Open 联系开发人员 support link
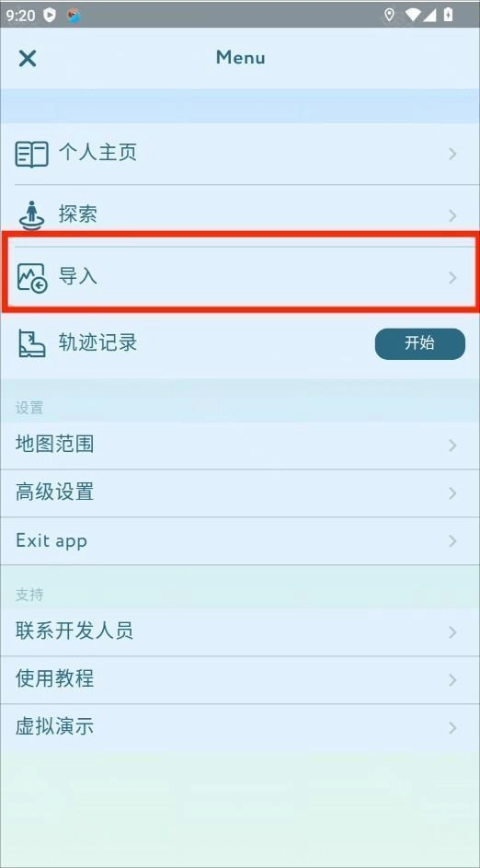Screen dimensions: 480x868 click(x=240, y=631)
